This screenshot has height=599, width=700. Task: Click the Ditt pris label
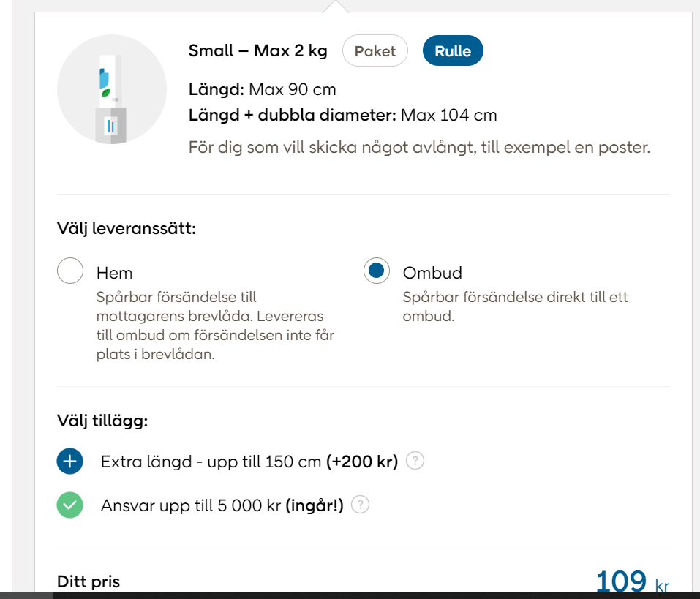pyautogui.click(x=89, y=581)
